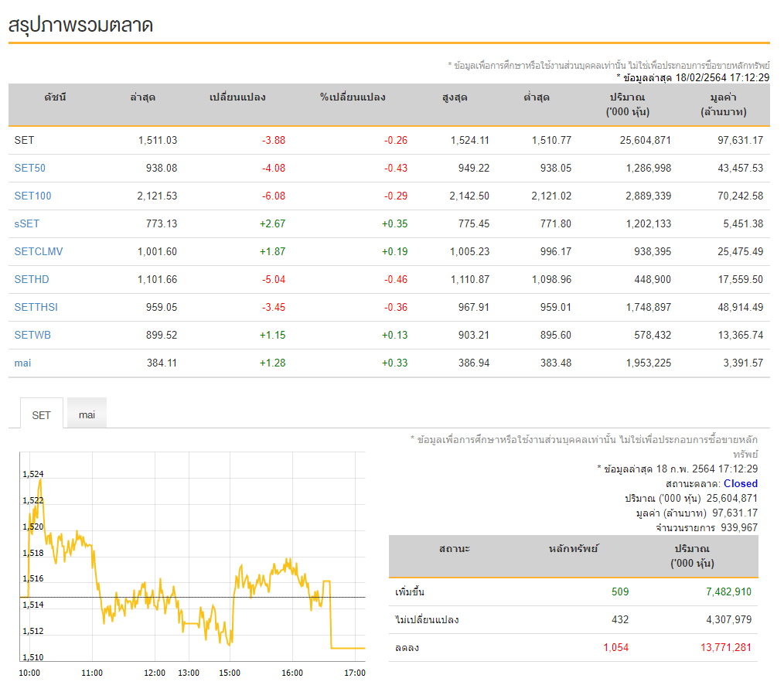
Task: Click the หลักทรัพย์ column header
Action: pos(574,549)
